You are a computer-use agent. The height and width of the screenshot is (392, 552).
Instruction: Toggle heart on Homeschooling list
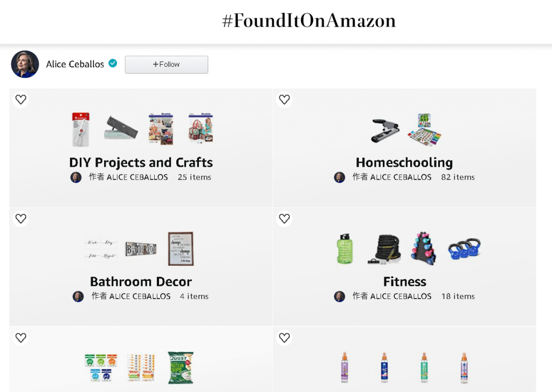coord(284,99)
